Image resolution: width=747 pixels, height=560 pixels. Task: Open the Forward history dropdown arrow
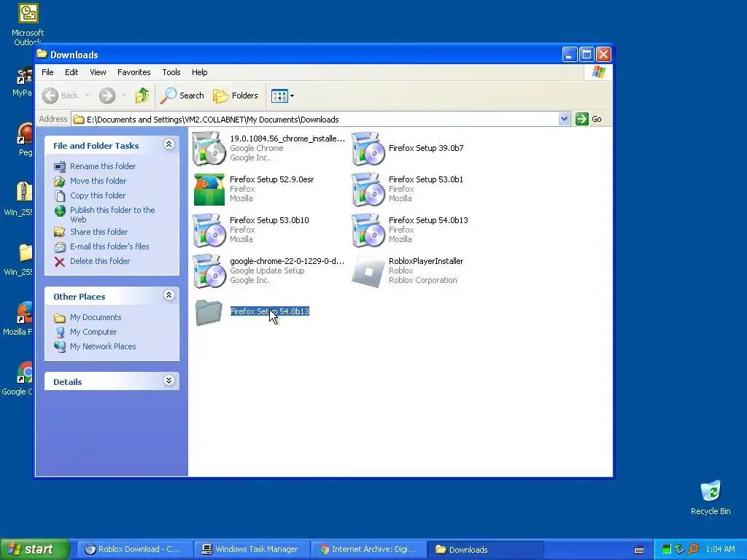[x=124, y=96]
